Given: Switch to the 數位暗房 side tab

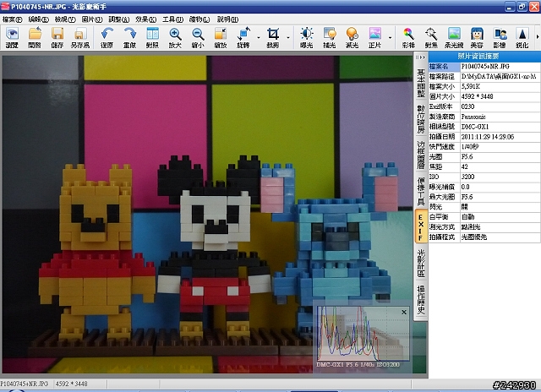Looking at the screenshot, I should [421, 119].
